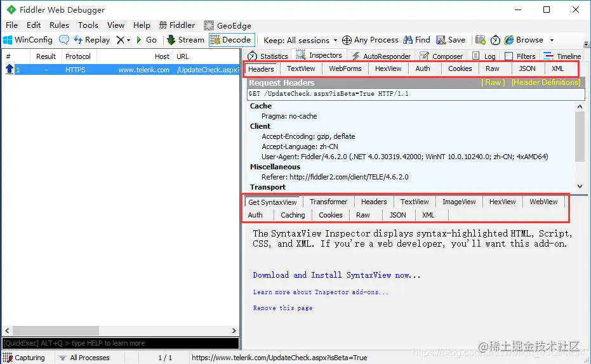Open the Remove sessions dropdown arrow

click(128, 41)
